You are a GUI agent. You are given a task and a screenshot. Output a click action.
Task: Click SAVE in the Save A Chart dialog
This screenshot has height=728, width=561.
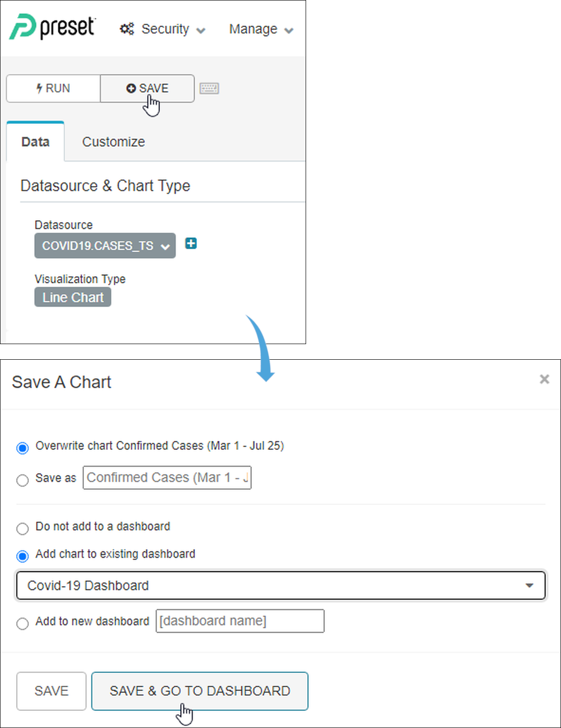[51, 691]
